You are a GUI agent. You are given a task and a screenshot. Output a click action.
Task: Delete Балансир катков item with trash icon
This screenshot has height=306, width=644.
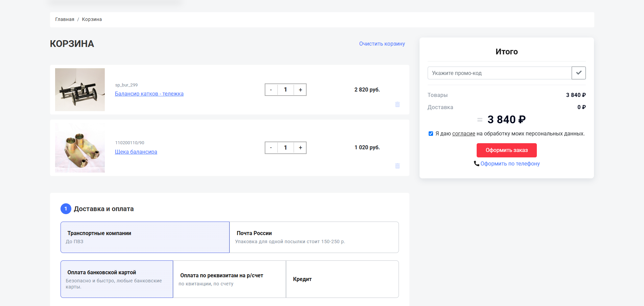pos(398,104)
